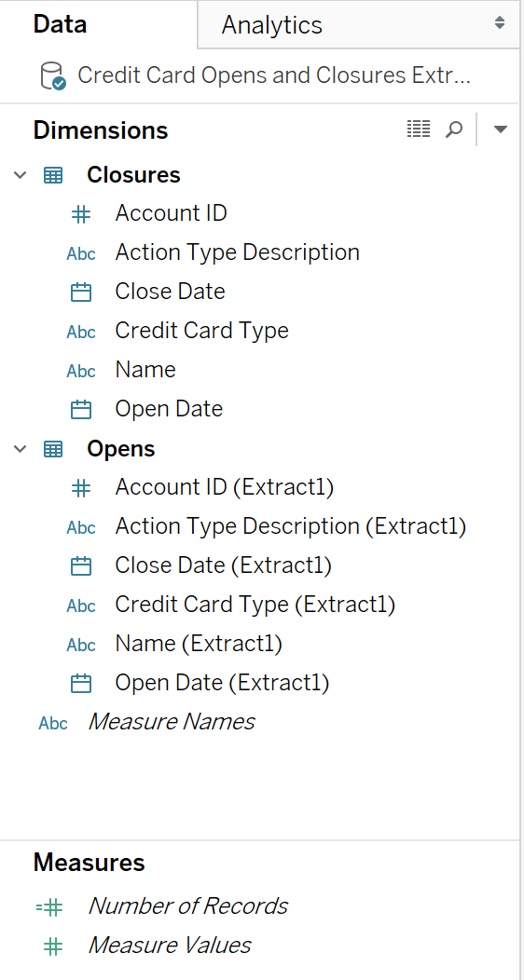
Task: Click the Close Date calendar icon under Closures
Action: point(81,292)
